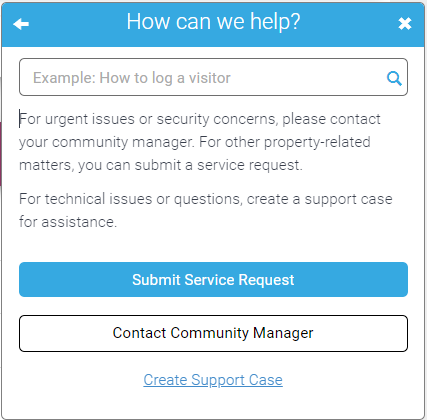Select the phrase 'your community manager' in the paragraph

(x=106, y=143)
